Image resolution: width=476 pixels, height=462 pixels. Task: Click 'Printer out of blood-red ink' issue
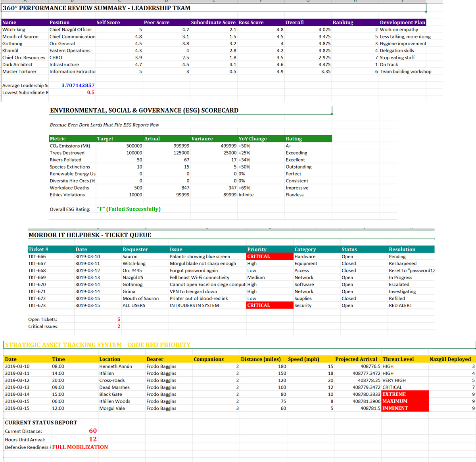click(207, 299)
